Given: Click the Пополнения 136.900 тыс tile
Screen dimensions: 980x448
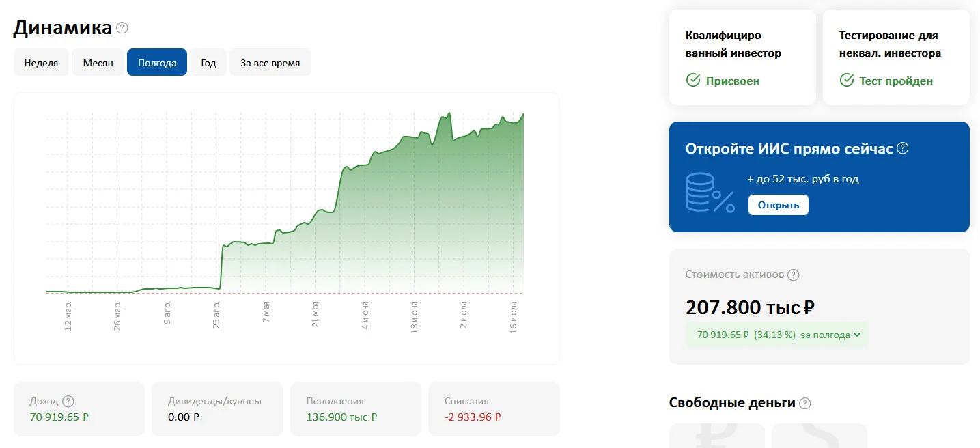Looking at the screenshot, I should pyautogui.click(x=355, y=408).
